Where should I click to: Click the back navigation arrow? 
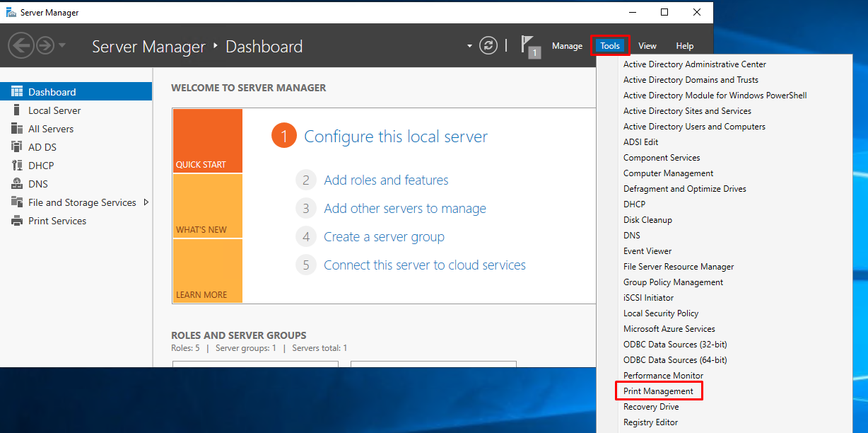click(x=21, y=45)
